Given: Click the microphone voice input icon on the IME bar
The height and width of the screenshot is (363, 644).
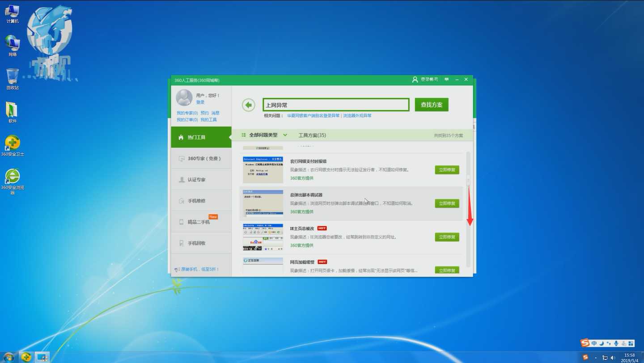Looking at the screenshot, I should pos(616,343).
